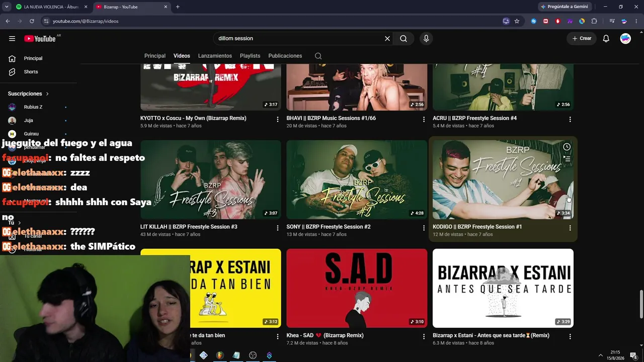Reload the current page
Screen dimensions: 644x362
(32, 21)
